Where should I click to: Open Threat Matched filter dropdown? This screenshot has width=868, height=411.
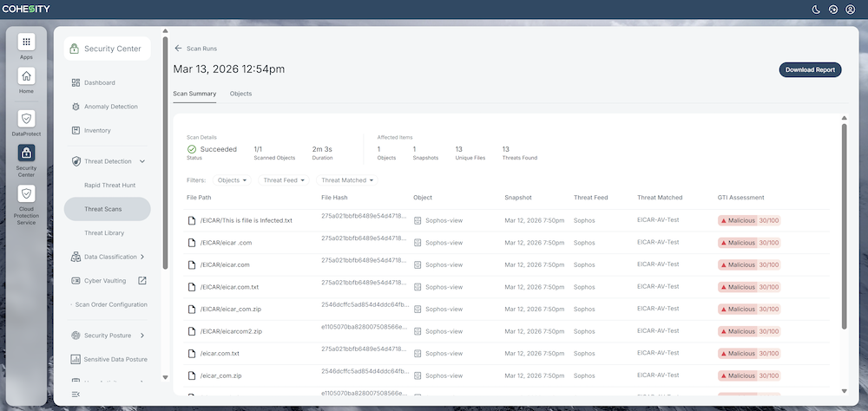point(347,180)
